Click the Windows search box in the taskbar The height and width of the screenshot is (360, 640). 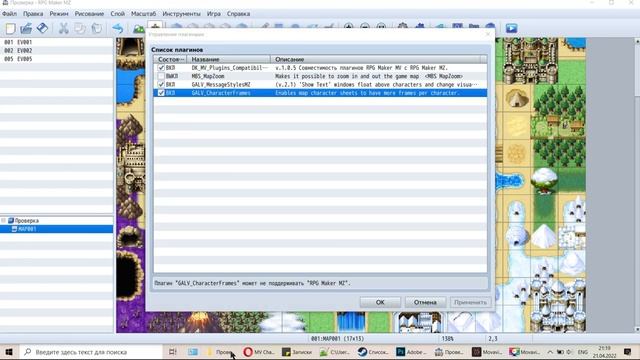pyautogui.click(x=91, y=352)
